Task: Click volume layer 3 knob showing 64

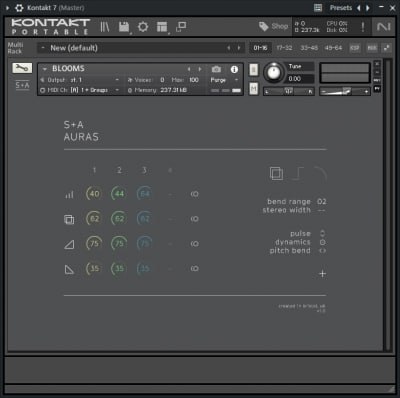Action: click(x=144, y=194)
